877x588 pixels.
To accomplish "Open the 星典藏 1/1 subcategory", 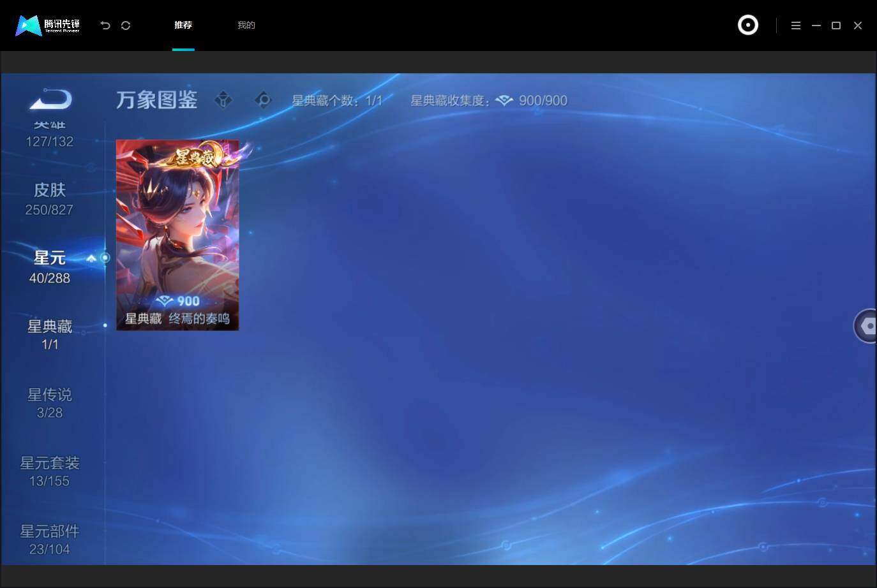I will click(x=50, y=335).
